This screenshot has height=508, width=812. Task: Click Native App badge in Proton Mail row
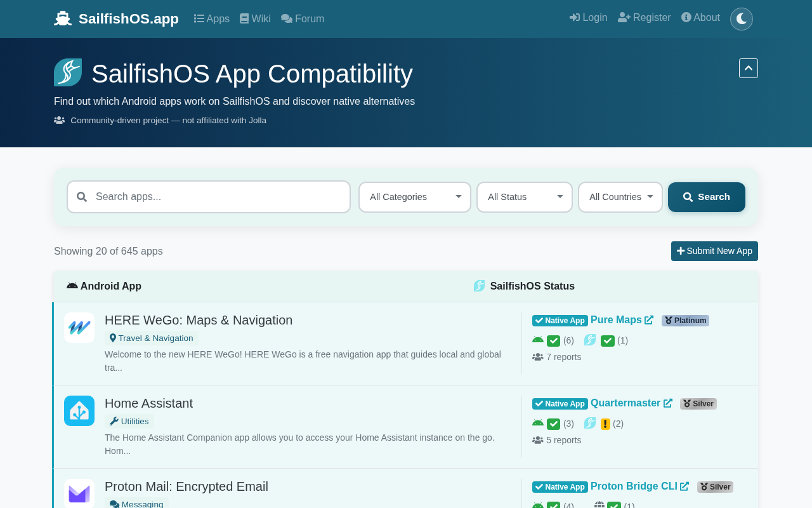click(560, 487)
